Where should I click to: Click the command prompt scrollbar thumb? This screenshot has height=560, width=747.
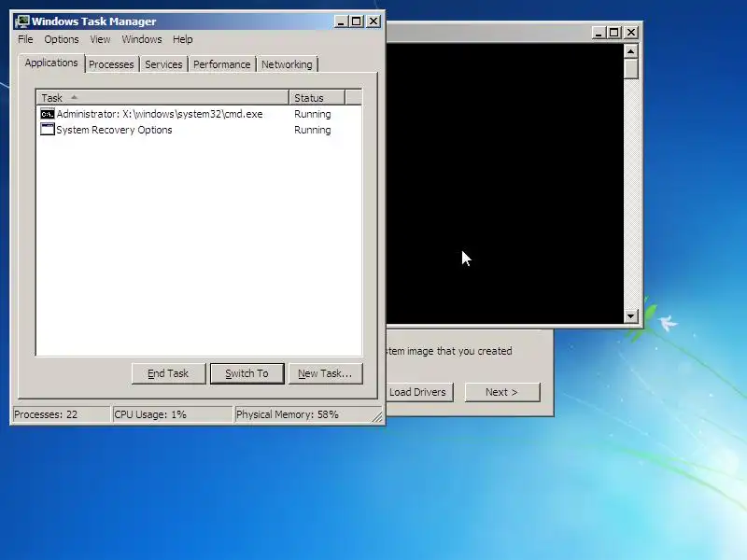tap(631, 68)
